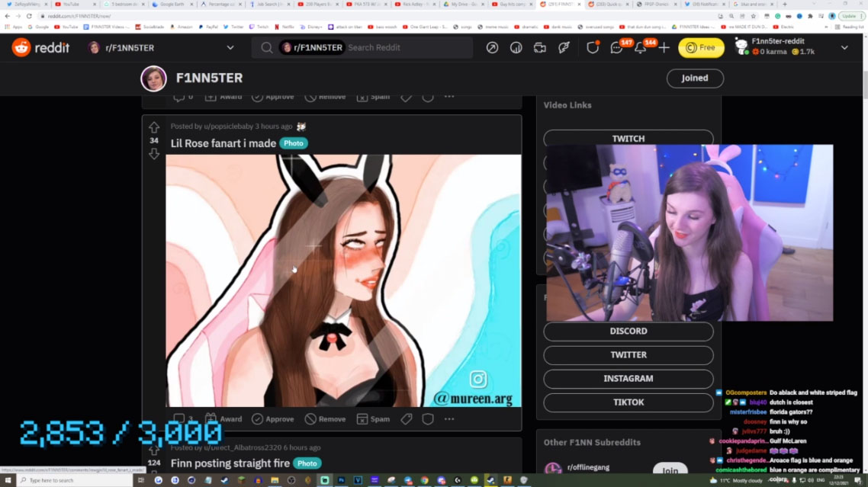Open the Reddit Live video icon in header
Viewport: 868px width, 487px height.
540,47
